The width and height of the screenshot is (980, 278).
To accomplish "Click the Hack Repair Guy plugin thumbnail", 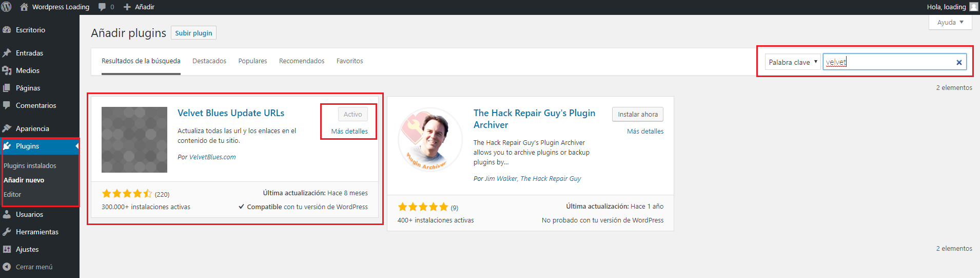I will (430, 140).
